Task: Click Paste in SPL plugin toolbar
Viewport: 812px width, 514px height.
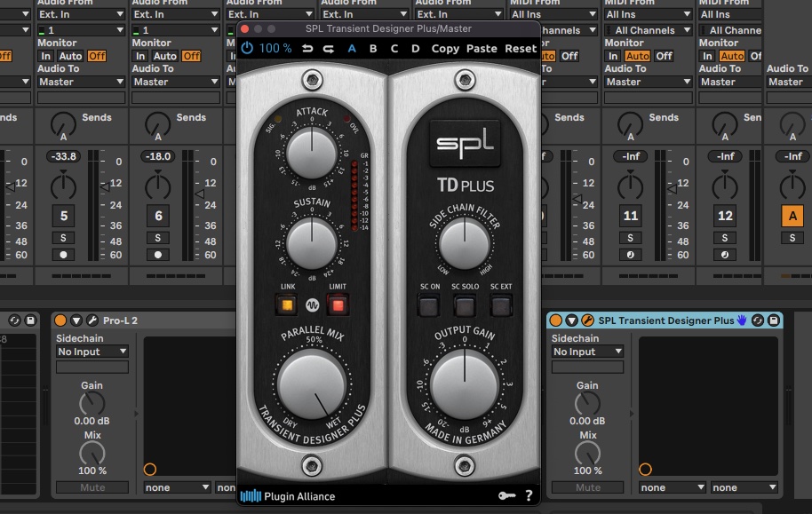Action: pos(482,49)
